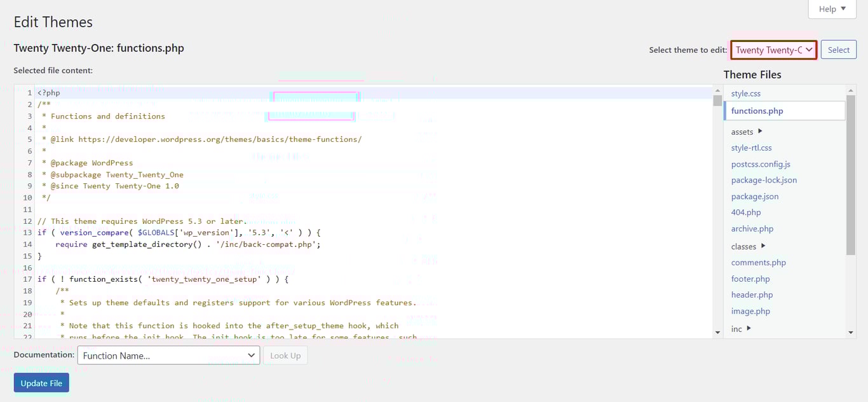The width and height of the screenshot is (868, 402).
Task: Open header.php from the file list
Action: pos(752,295)
